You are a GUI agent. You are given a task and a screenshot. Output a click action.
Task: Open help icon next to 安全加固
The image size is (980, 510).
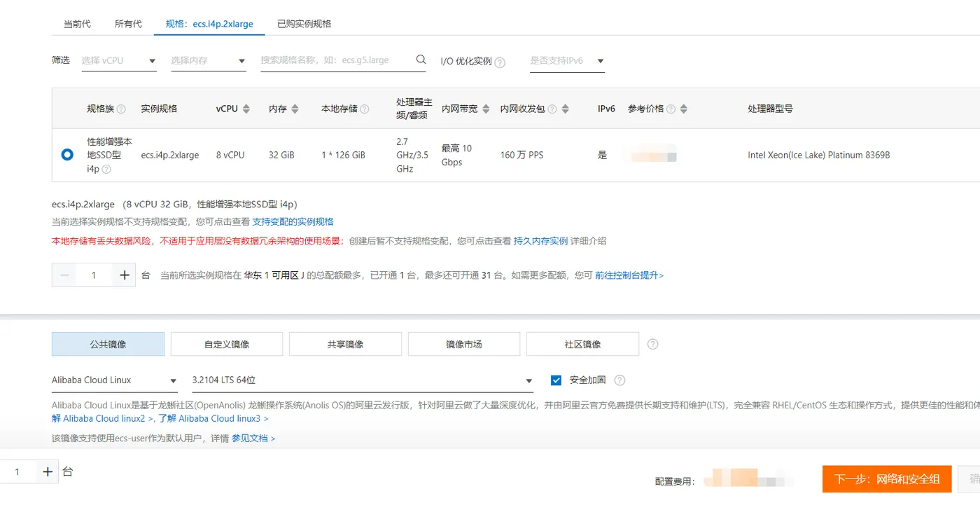coord(619,380)
